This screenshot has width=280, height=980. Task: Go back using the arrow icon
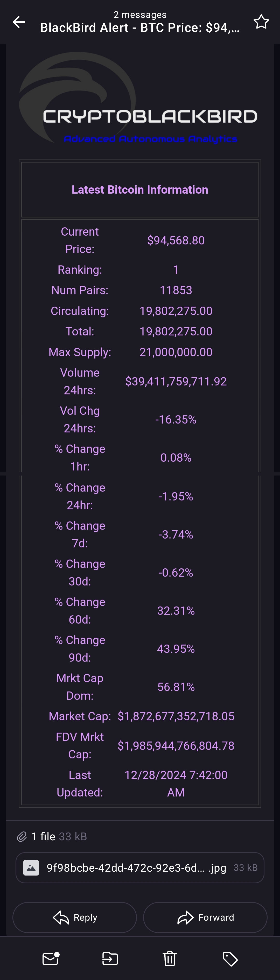19,22
